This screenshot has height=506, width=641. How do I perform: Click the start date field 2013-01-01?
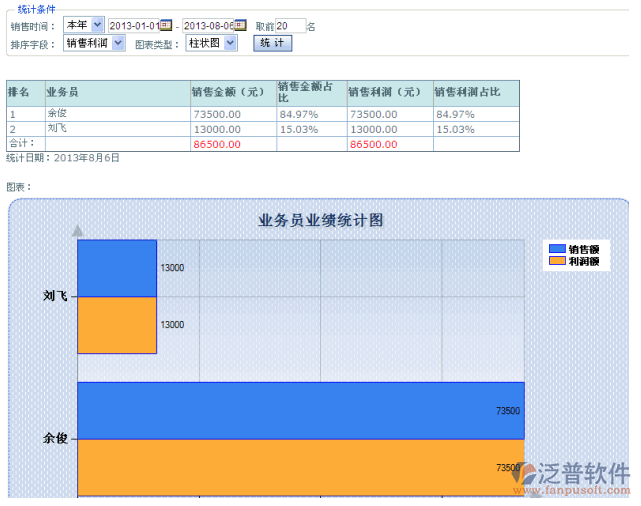pyautogui.click(x=133, y=25)
